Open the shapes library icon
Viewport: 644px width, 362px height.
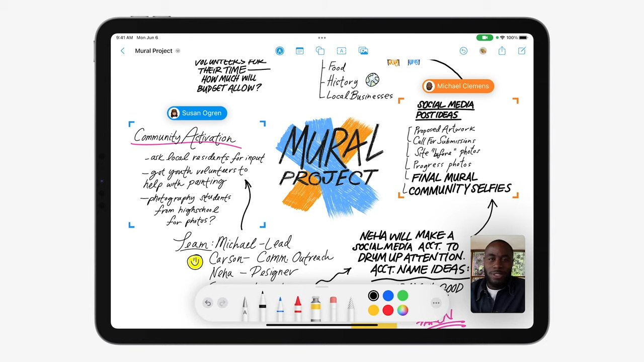[x=320, y=51]
